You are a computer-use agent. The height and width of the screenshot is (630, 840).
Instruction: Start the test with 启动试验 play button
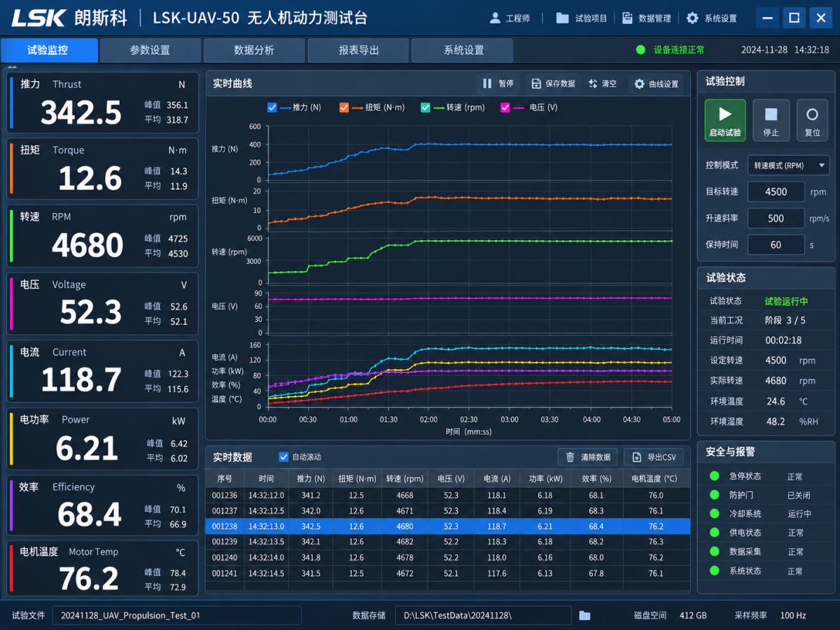724,120
